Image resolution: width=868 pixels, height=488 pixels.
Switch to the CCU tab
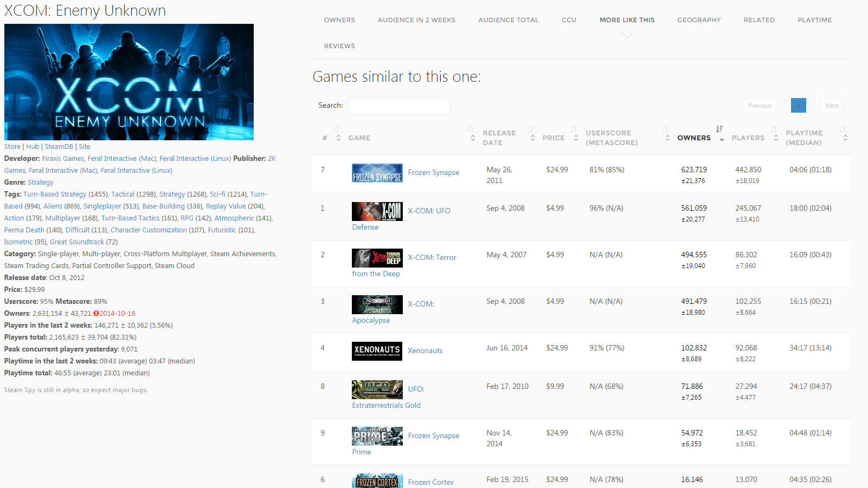tap(569, 19)
